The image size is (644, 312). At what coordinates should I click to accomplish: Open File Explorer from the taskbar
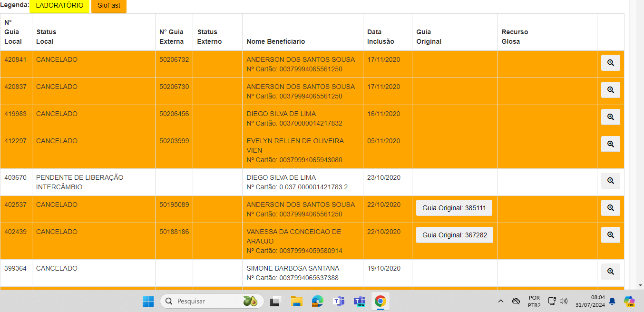pyautogui.click(x=296, y=301)
